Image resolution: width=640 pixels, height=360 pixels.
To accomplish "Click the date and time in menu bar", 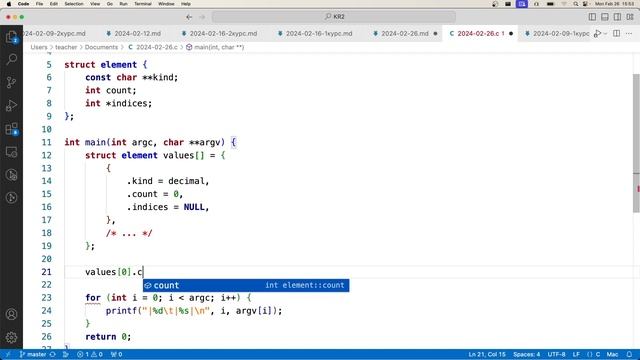I will (x=614, y=4).
